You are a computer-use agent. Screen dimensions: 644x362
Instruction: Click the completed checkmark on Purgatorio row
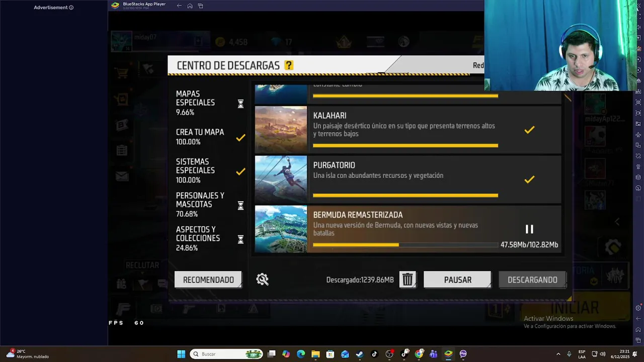click(529, 179)
